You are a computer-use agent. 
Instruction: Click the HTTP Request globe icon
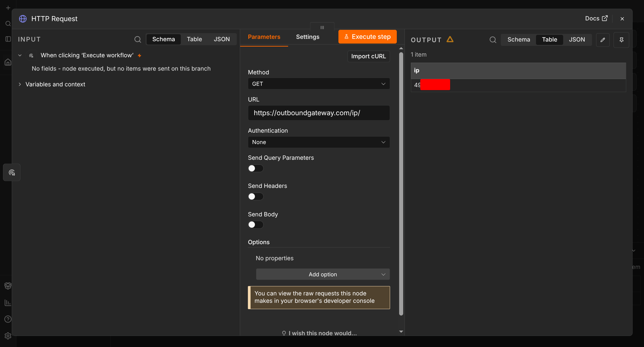[23, 19]
